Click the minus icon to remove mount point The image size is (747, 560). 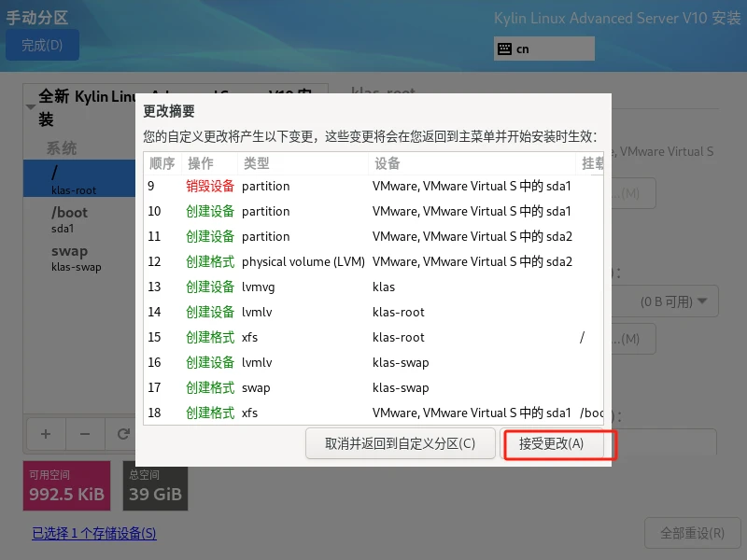[85, 434]
